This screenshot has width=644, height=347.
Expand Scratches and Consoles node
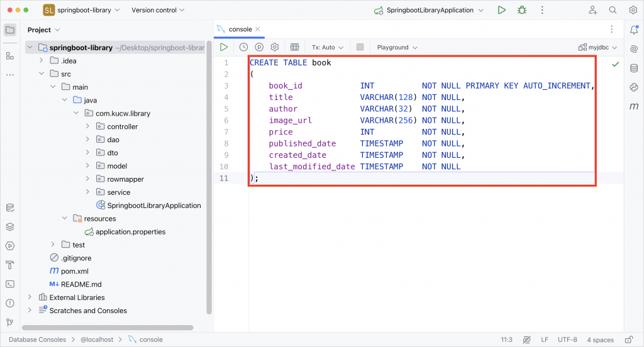click(x=30, y=310)
